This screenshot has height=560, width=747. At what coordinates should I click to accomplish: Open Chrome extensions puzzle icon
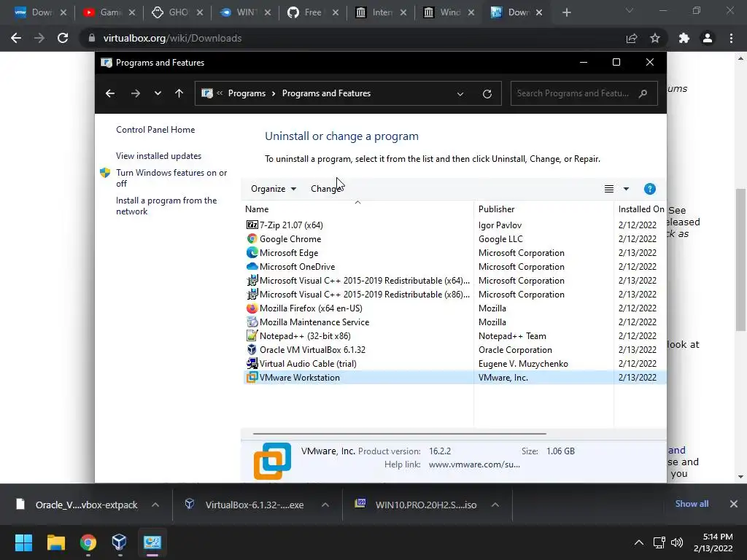click(x=684, y=38)
